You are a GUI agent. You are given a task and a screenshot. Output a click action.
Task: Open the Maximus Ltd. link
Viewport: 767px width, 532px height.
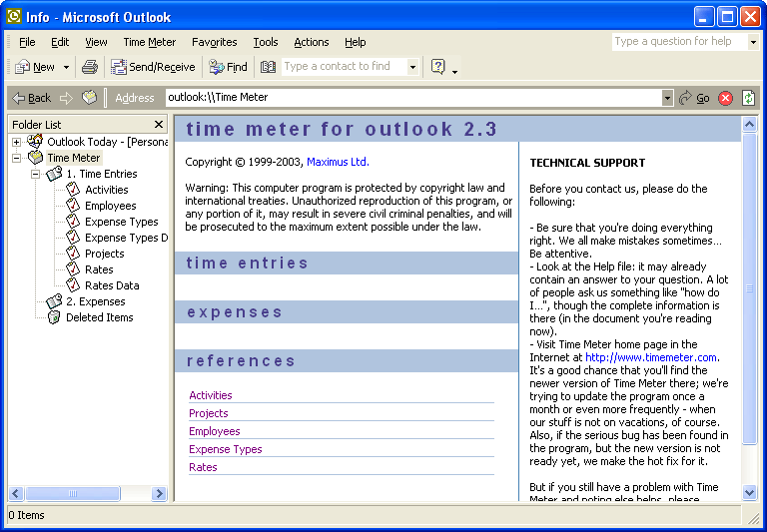click(338, 162)
